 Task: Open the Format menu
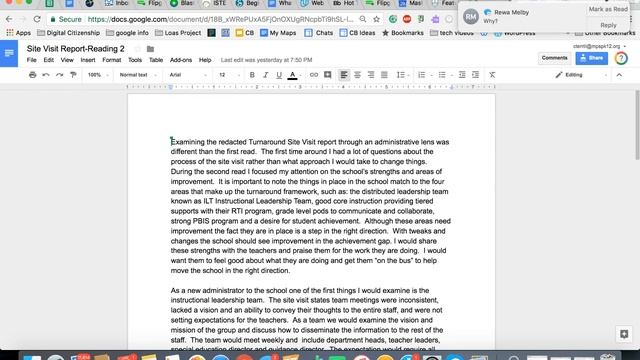(x=111, y=60)
